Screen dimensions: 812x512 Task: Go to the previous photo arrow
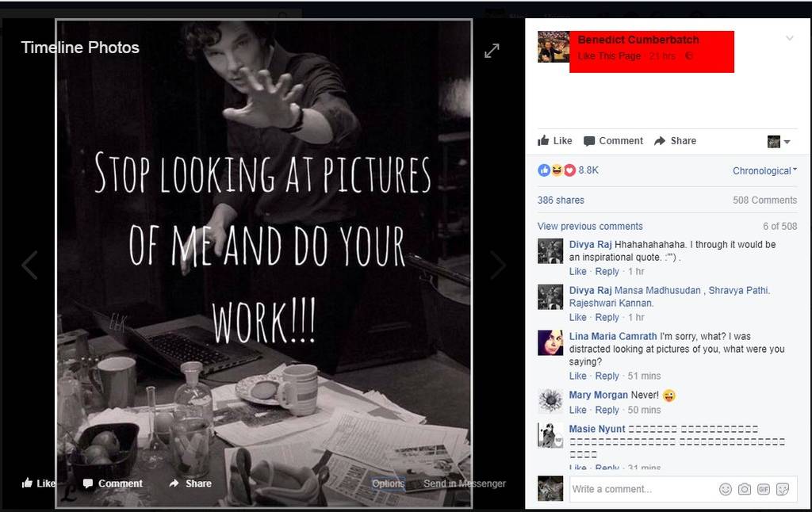pyautogui.click(x=29, y=266)
